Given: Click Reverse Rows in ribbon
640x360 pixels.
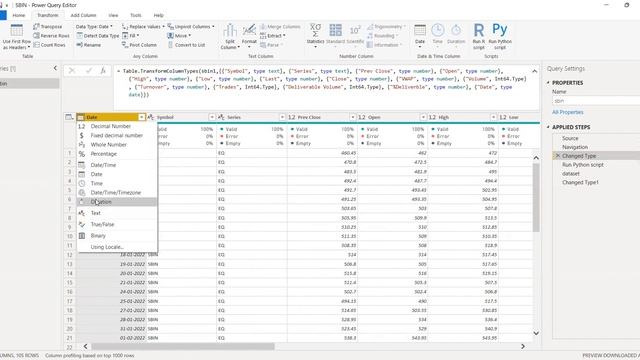Looking at the screenshot, I should tap(51, 36).
